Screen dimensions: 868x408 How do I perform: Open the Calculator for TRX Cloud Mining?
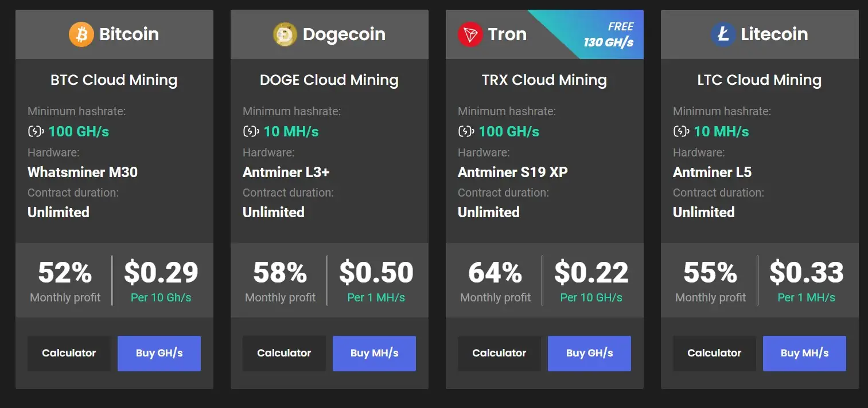(x=499, y=353)
